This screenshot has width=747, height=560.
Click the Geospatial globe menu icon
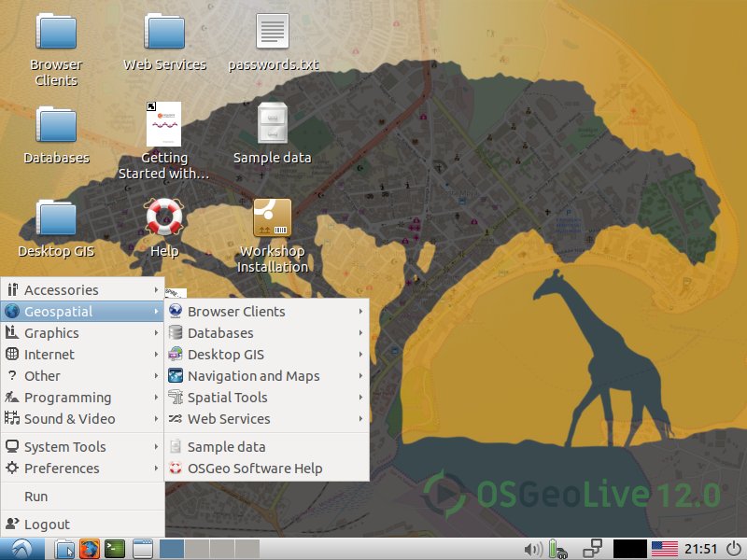coord(12,312)
